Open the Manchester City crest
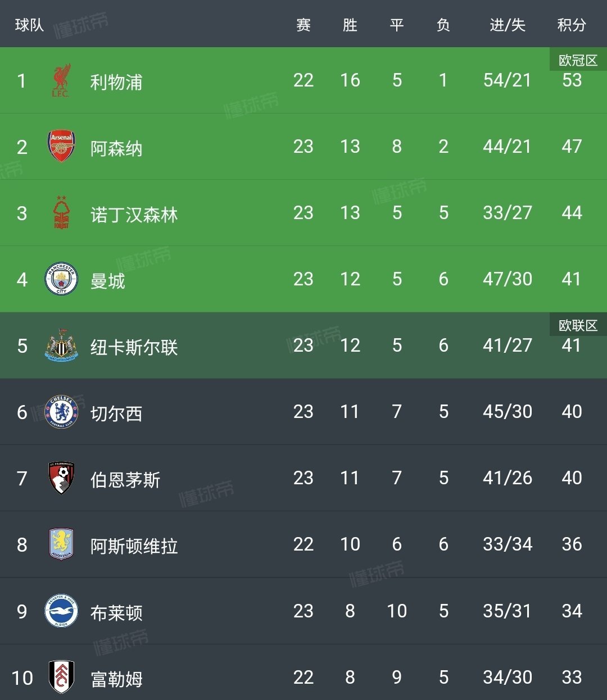This screenshot has width=607, height=700. tap(61, 279)
